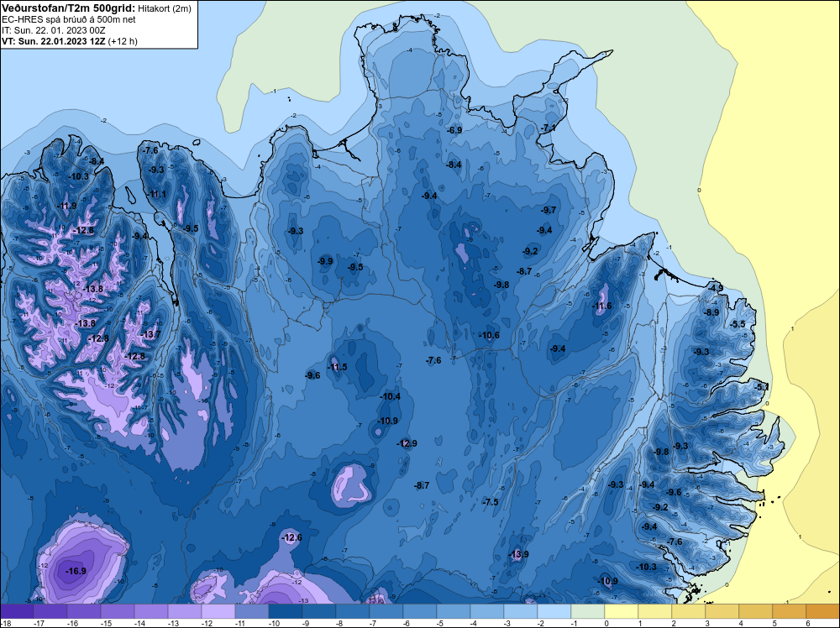The image size is (840, 628).
Task: Click the pale green legend swatch between -1 and 0
Action: [588, 611]
